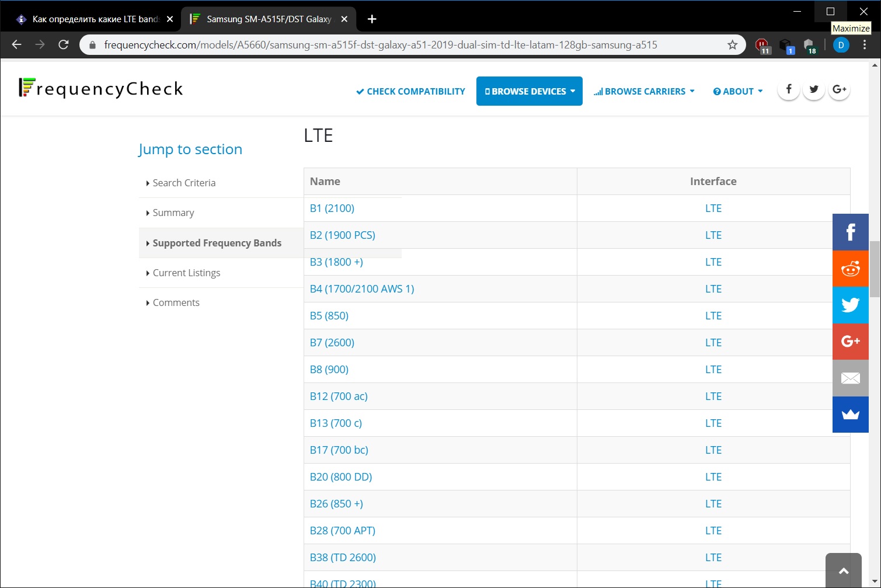Go back to the previous page
This screenshot has width=881, height=588.
(16, 45)
